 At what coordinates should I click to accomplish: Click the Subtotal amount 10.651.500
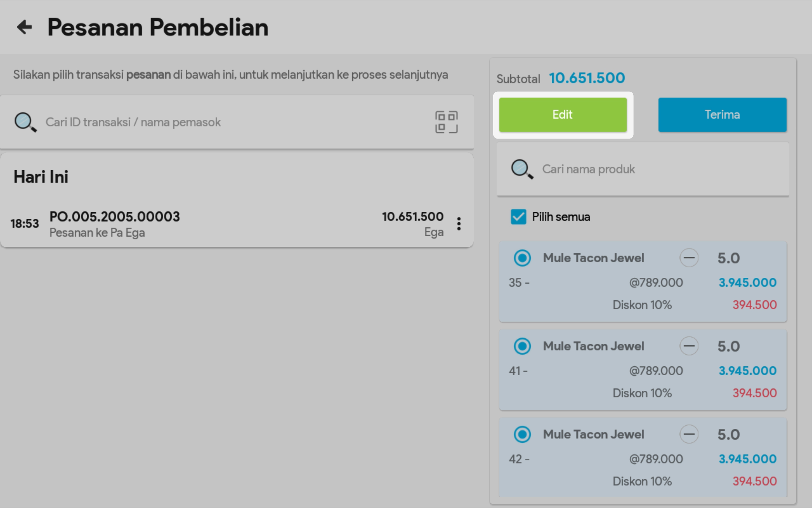click(x=587, y=78)
